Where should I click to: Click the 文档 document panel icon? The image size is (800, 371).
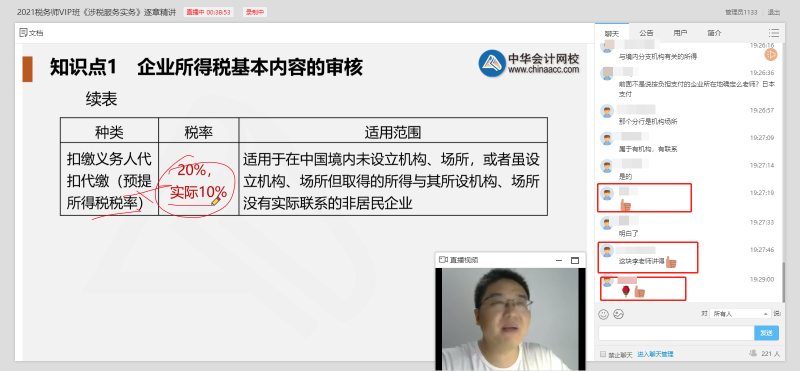point(23,33)
